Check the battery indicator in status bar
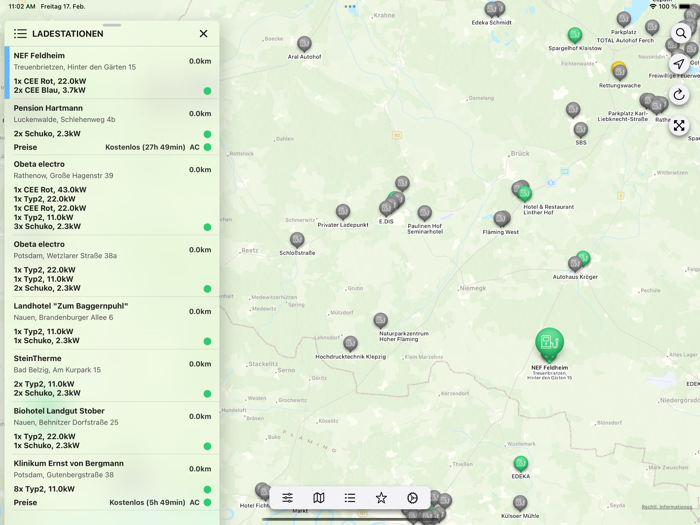Image resolution: width=700 pixels, height=525 pixels. 684,7
